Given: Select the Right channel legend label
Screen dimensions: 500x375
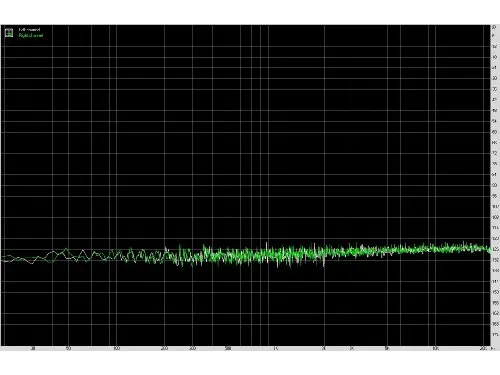Looking at the screenshot, I should click(x=31, y=35).
